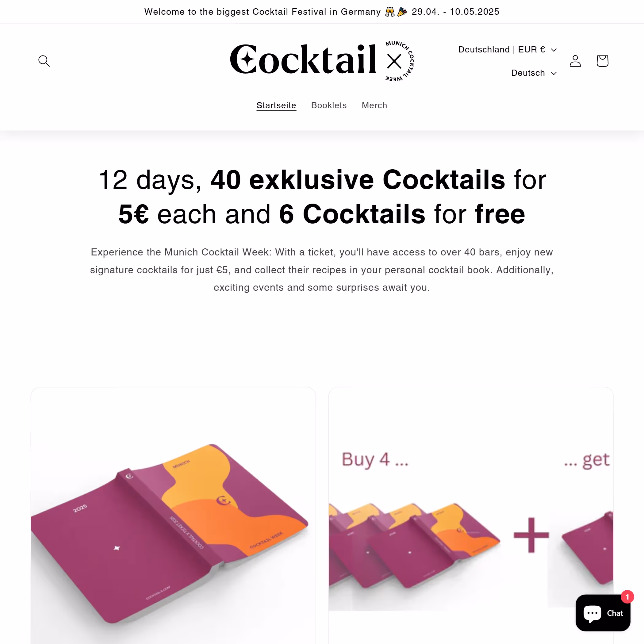
Task: Click the Munich Cocktail Week circular badge
Action: point(400,61)
